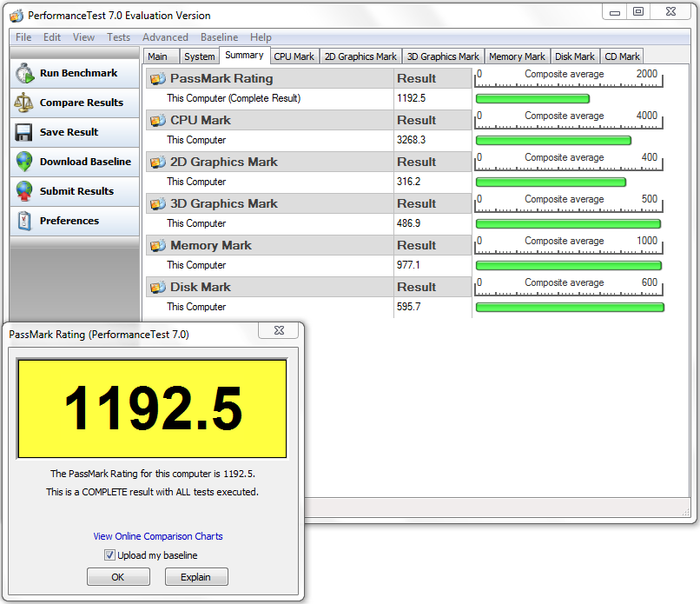Viewport: 700px width, 604px height.
Task: Open the Edit menu
Action: (52, 37)
